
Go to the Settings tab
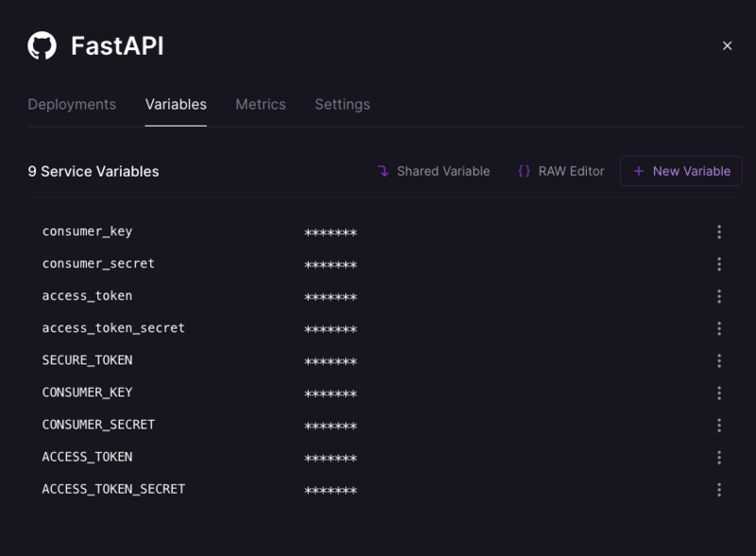(342, 104)
